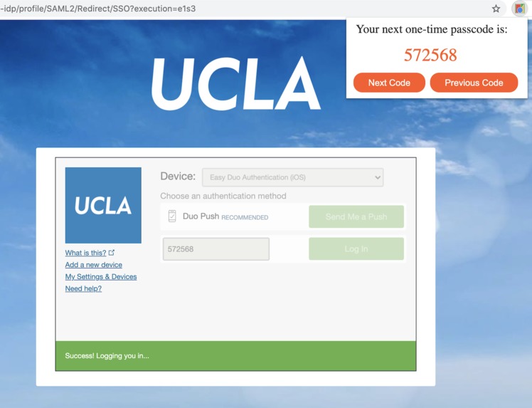Click the UCLA square logo in Duo panel

tap(103, 205)
